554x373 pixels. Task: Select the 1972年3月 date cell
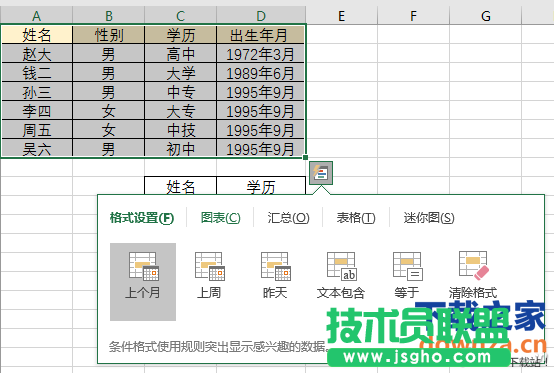(x=261, y=54)
